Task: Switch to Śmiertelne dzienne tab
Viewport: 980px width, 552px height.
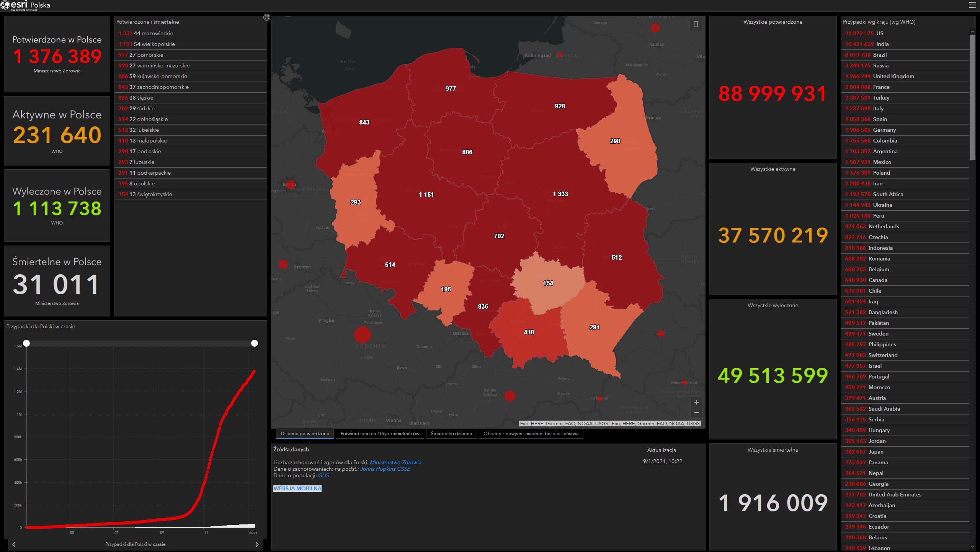Action: pyautogui.click(x=451, y=434)
